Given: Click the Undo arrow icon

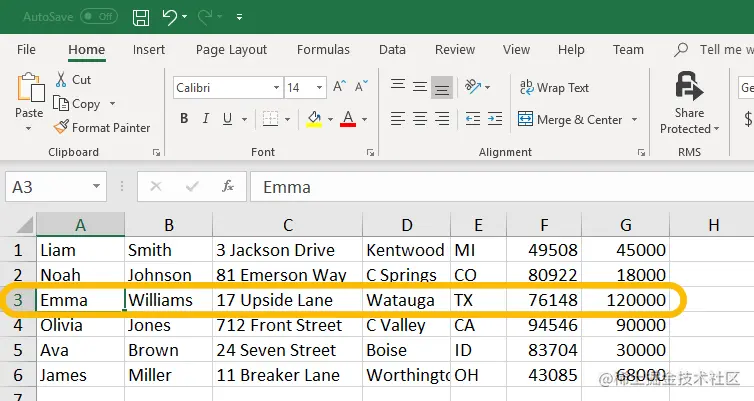Looking at the screenshot, I should point(170,17).
